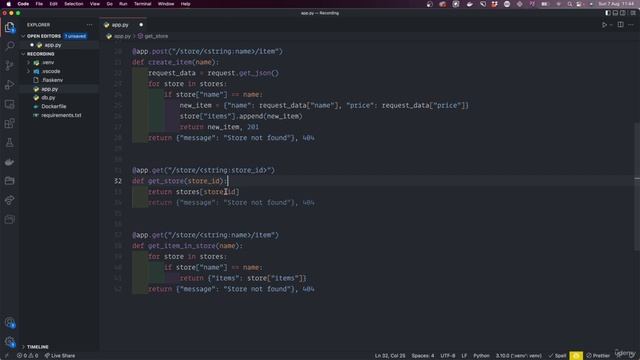Place the cursor on line 33 return statement
640x360 pixels.
(193, 192)
